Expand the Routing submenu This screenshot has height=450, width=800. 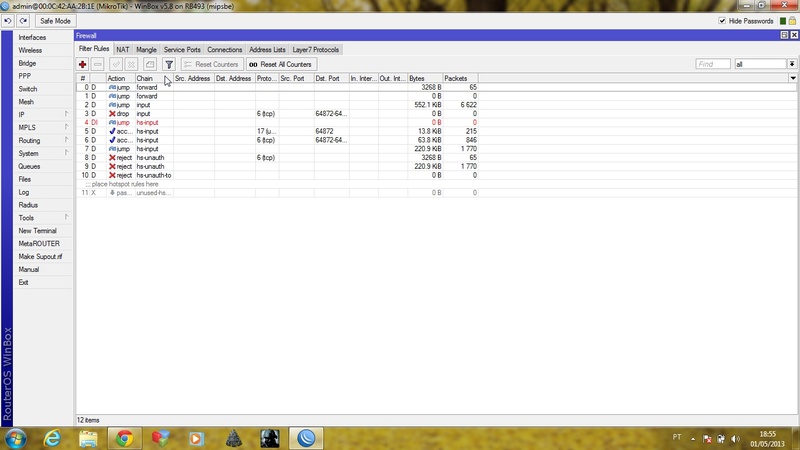click(43, 140)
